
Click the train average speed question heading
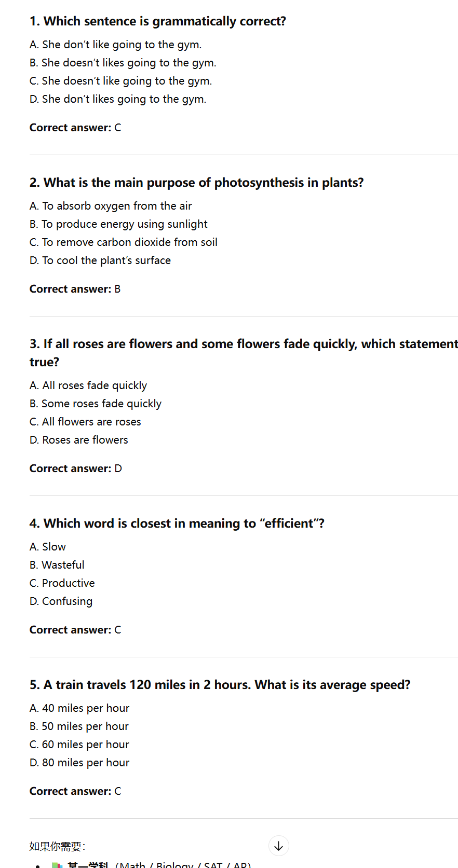tap(220, 685)
